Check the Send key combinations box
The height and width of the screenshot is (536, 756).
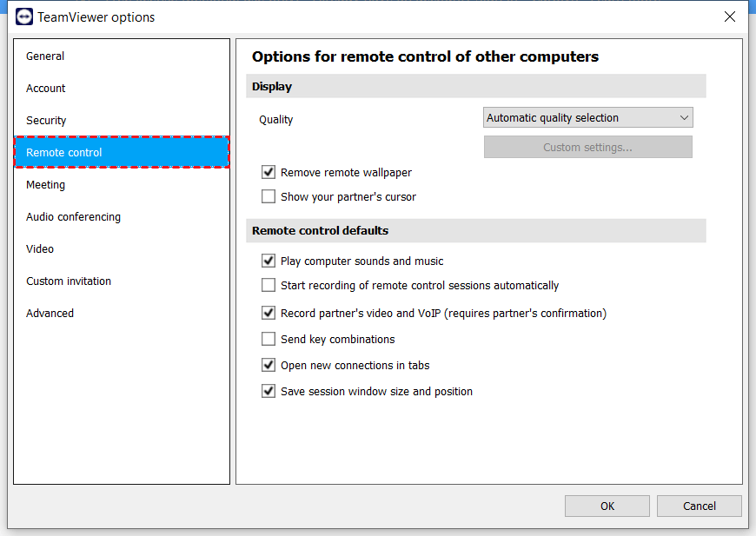point(268,339)
